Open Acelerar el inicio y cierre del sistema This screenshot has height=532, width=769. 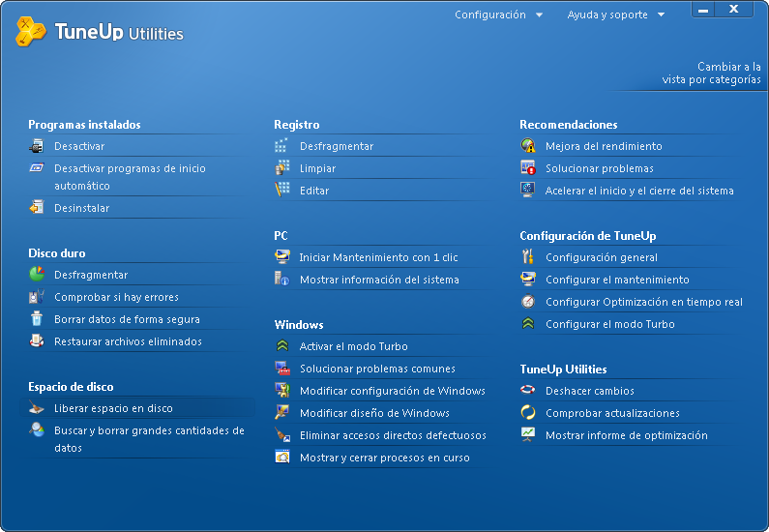639,191
